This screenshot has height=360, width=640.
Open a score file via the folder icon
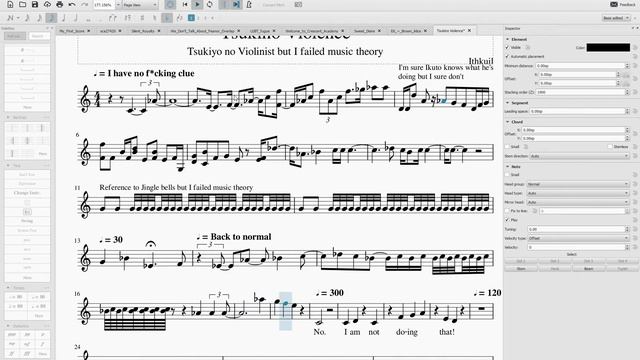(x=22, y=4)
